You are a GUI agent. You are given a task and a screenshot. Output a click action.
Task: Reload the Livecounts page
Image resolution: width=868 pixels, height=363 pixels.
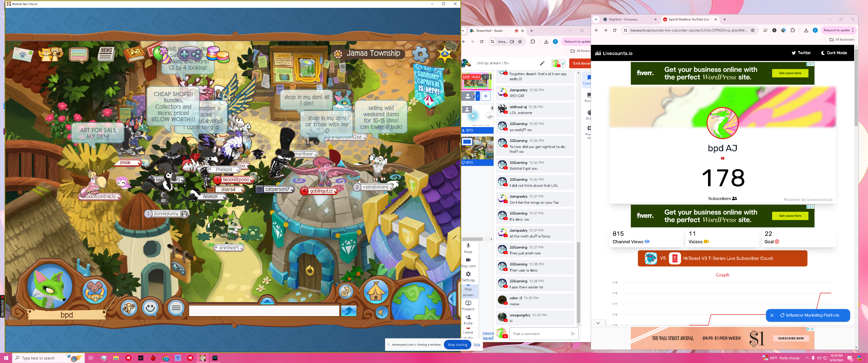[x=615, y=30]
